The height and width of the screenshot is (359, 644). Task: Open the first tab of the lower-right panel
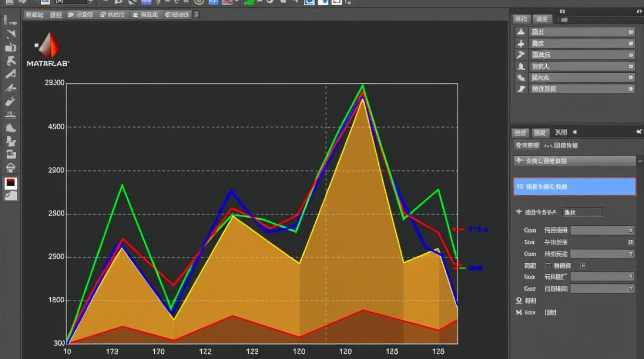(520, 133)
